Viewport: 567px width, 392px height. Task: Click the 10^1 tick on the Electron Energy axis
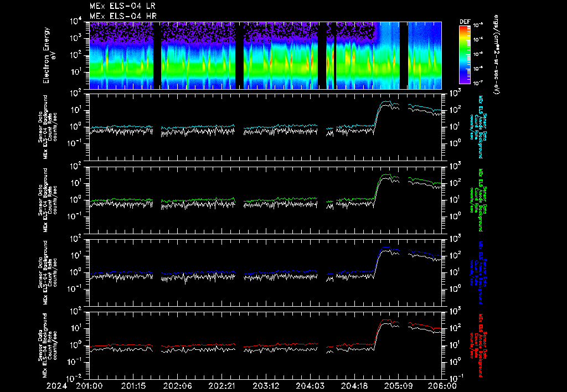(x=76, y=71)
